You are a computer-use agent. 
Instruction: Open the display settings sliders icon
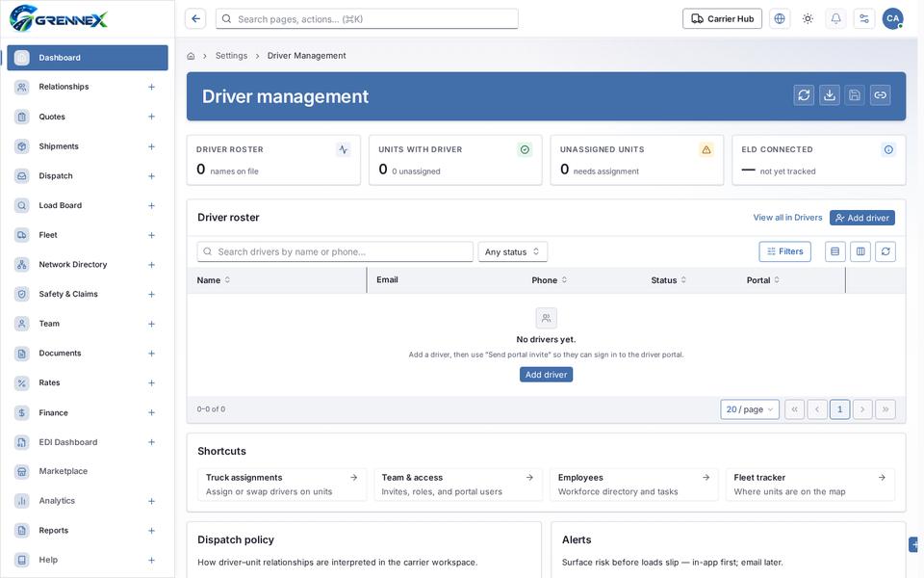coord(864,19)
